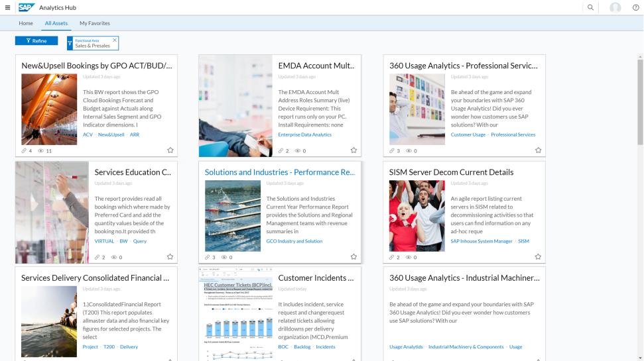Select the All Assets tab
Viewport: 644px width, 361px height.
(56, 23)
